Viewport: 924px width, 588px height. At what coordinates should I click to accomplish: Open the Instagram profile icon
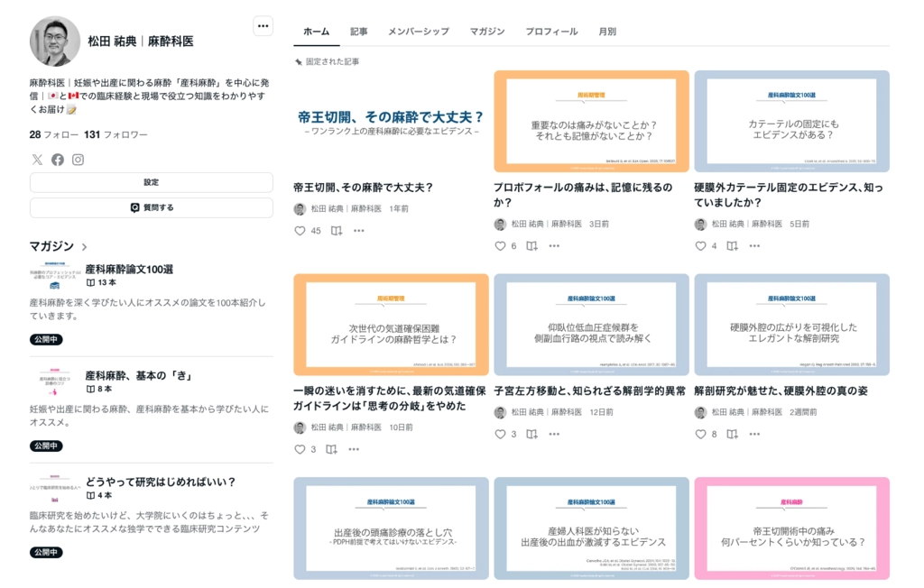pyautogui.click(x=78, y=160)
